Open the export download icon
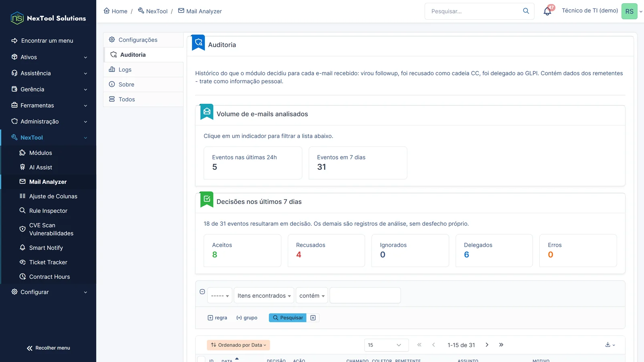 pos(610,345)
